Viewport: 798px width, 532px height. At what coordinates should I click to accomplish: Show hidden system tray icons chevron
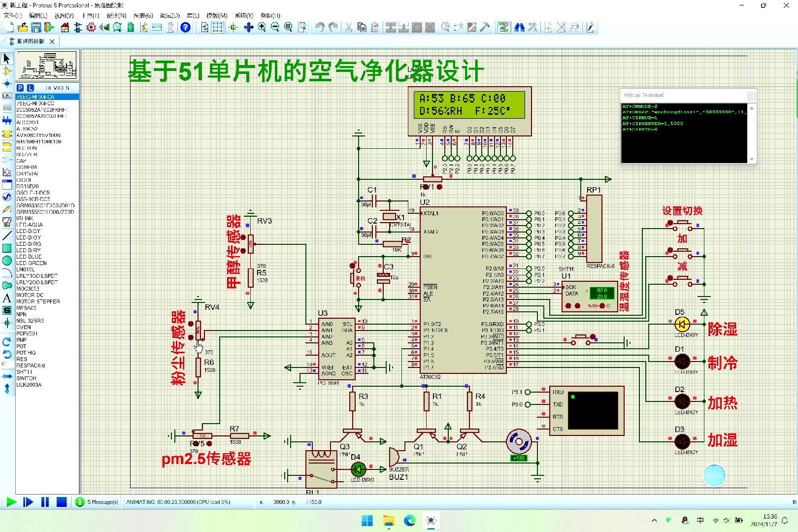tap(654, 521)
